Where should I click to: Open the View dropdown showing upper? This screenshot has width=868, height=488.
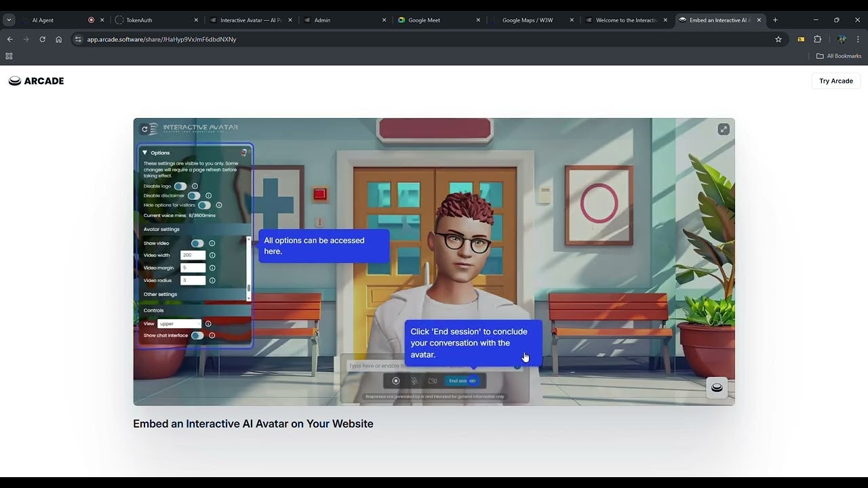point(179,323)
